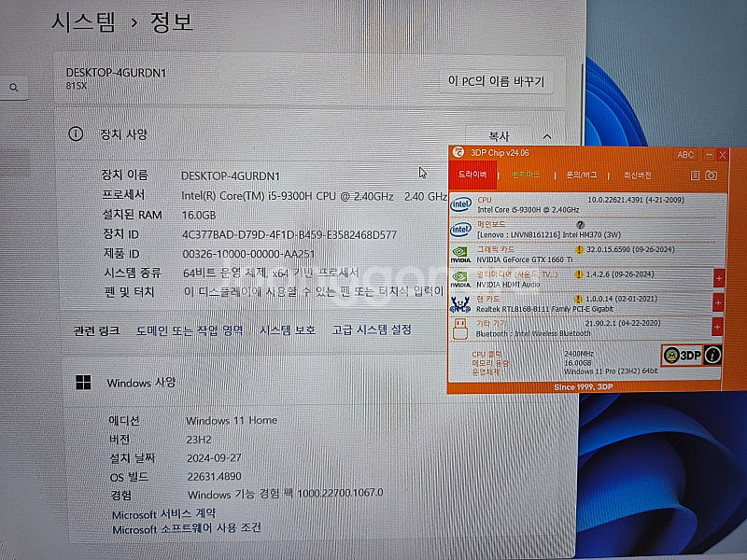This screenshot has height=560, width=747.
Task: Open the 3DP Chip list/report icon
Action: pyautogui.click(x=695, y=175)
